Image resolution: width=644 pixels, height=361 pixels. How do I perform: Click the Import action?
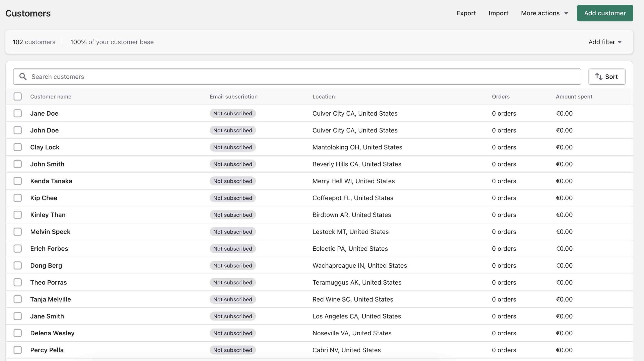pyautogui.click(x=498, y=13)
